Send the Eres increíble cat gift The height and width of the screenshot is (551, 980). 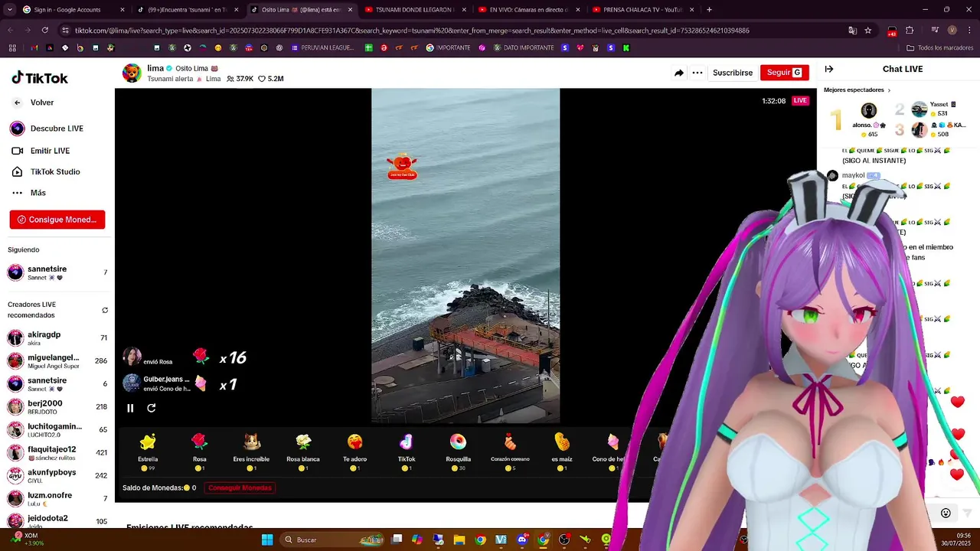pos(251,452)
